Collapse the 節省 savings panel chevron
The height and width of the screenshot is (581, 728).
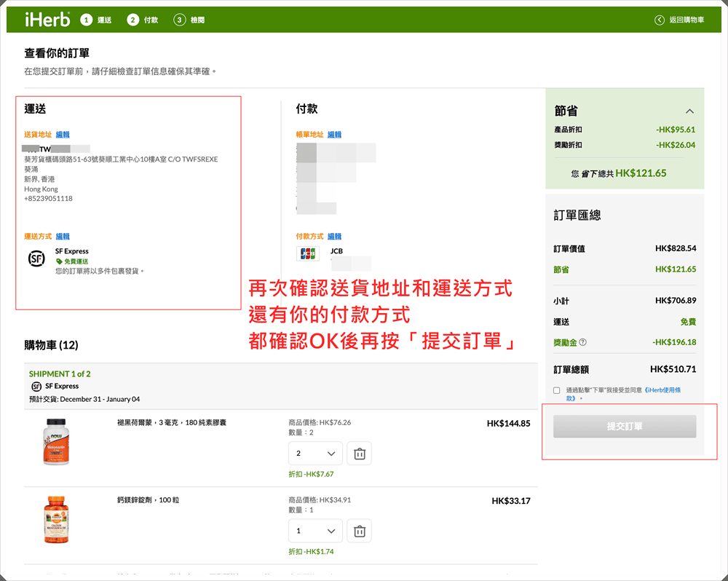click(689, 111)
